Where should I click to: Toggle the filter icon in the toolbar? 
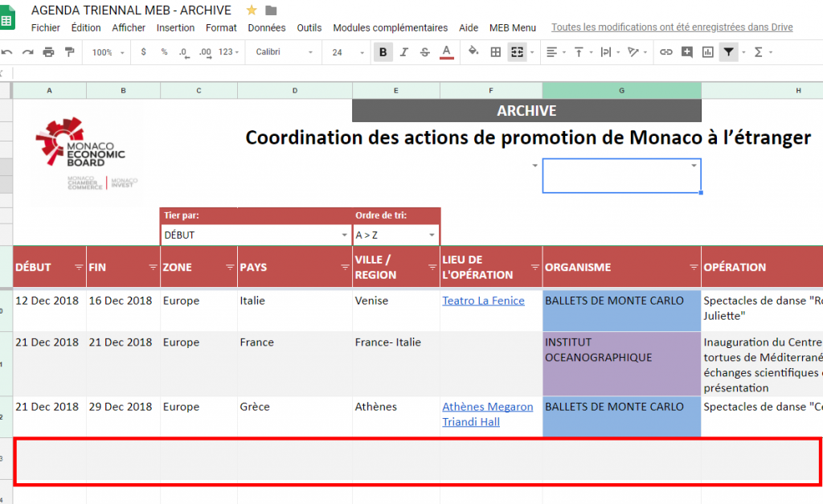[729, 51]
